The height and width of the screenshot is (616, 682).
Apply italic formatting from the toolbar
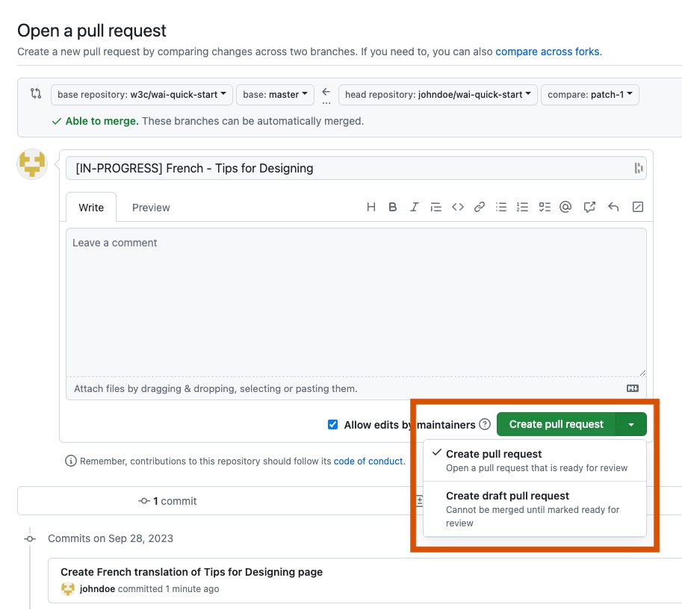coord(414,207)
